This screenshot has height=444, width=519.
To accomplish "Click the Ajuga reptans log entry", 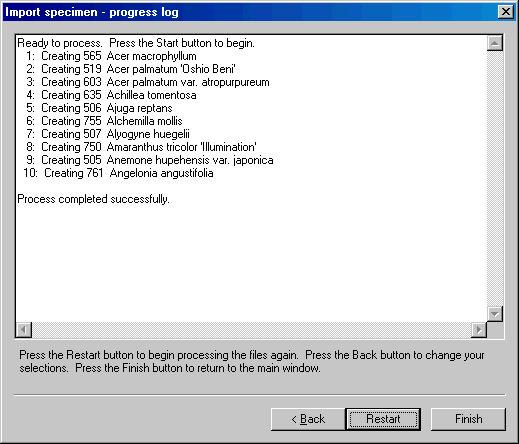I will [99, 108].
